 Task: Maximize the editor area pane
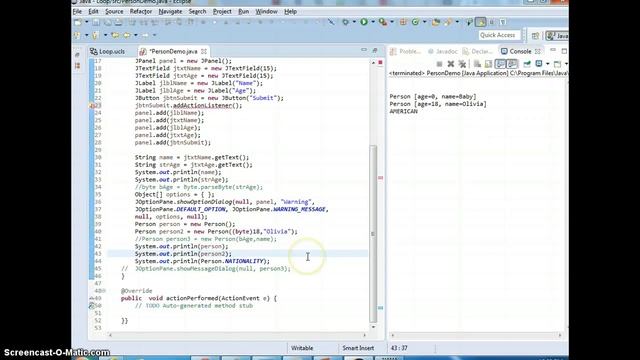[x=375, y=50]
